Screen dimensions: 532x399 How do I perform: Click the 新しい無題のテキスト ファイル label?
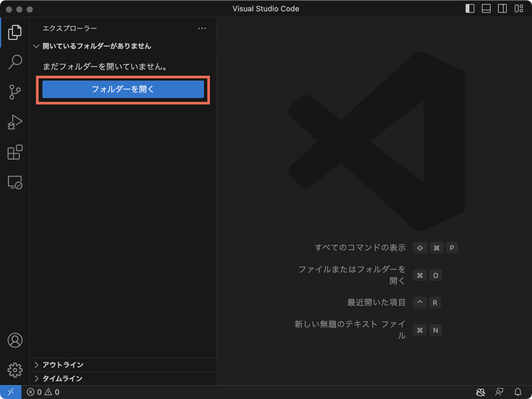350,330
